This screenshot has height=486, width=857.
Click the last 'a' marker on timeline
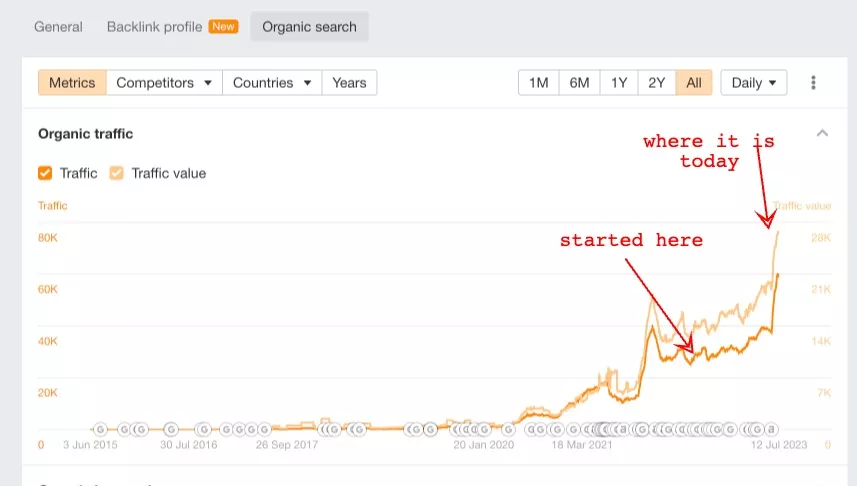point(772,429)
